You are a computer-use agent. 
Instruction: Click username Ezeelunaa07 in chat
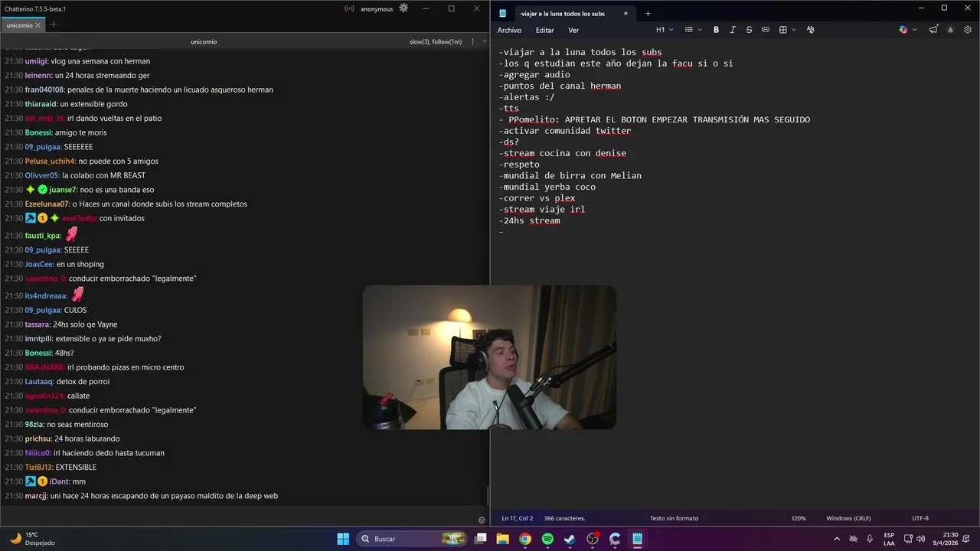coord(47,204)
